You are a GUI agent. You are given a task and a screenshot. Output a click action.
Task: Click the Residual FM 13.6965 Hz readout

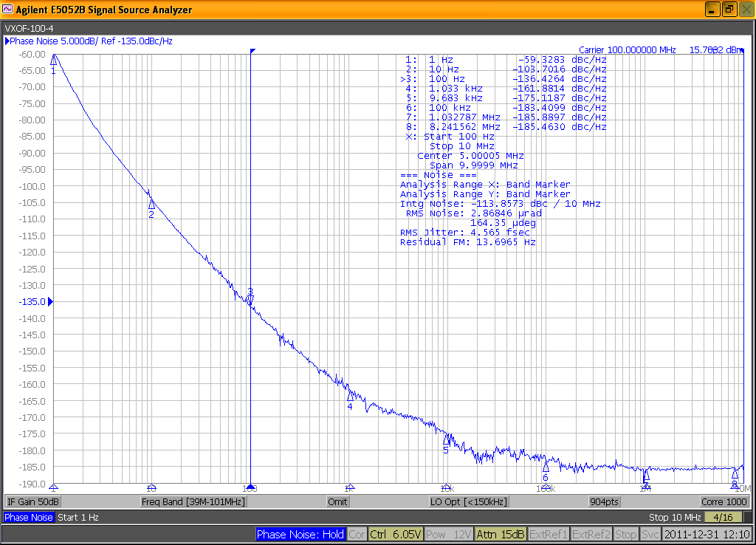(x=467, y=242)
